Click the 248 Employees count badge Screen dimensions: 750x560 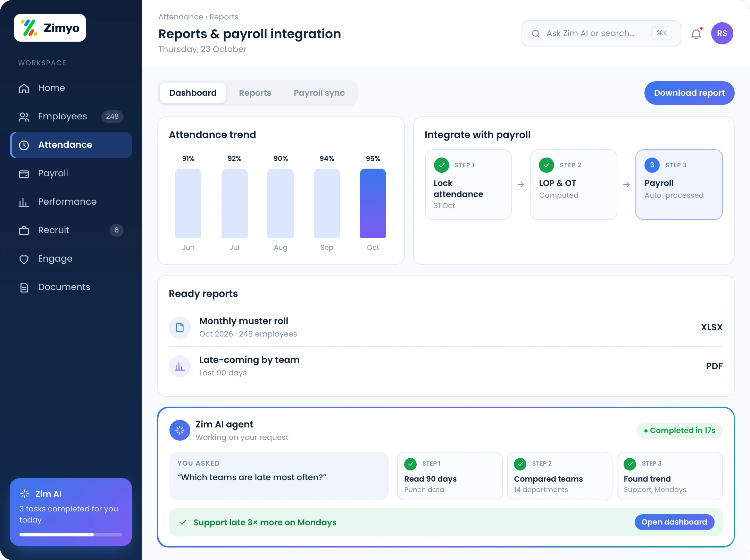[x=112, y=116]
